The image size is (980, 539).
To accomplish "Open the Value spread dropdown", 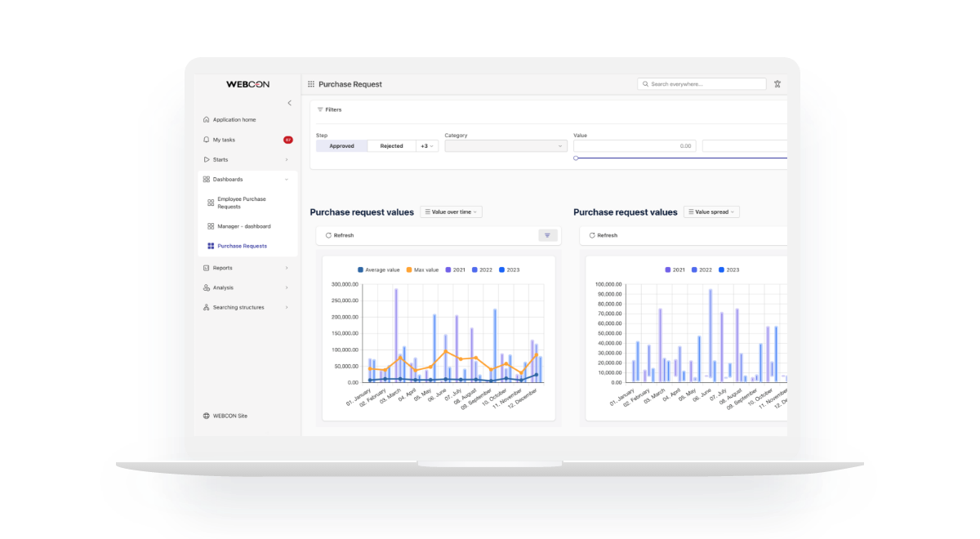I will (710, 212).
